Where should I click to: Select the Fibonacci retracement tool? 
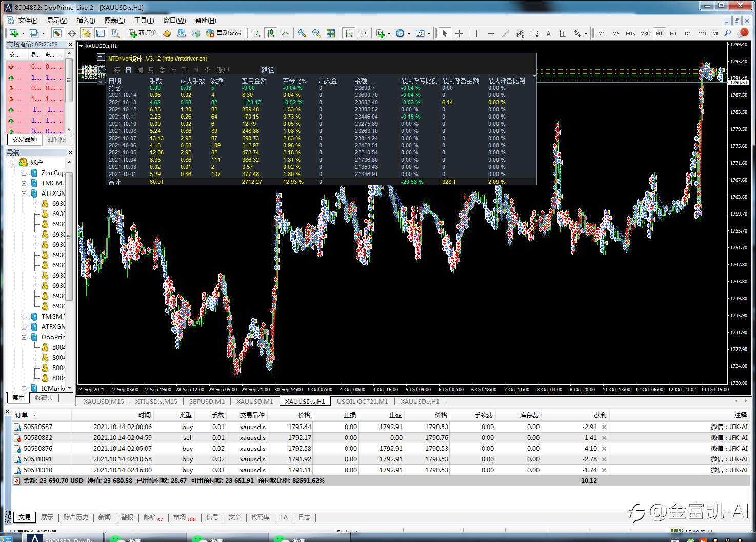pyautogui.click(x=534, y=33)
